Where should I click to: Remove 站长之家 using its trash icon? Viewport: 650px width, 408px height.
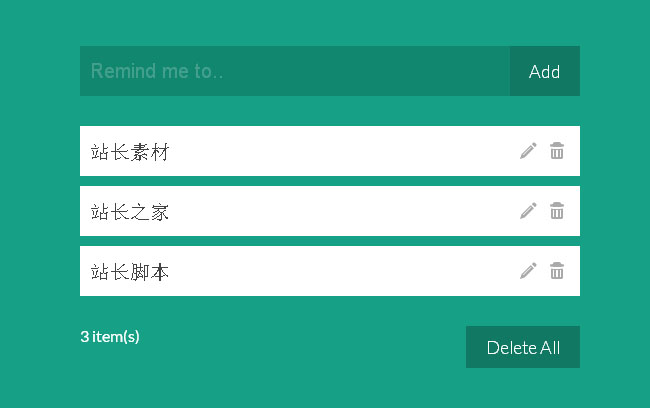click(557, 211)
